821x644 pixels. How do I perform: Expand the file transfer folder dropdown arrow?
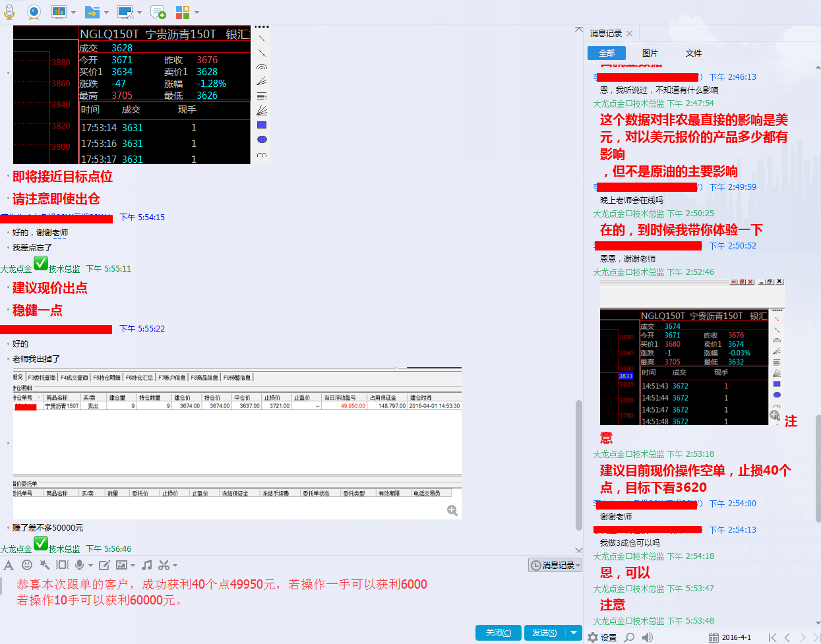click(x=106, y=13)
